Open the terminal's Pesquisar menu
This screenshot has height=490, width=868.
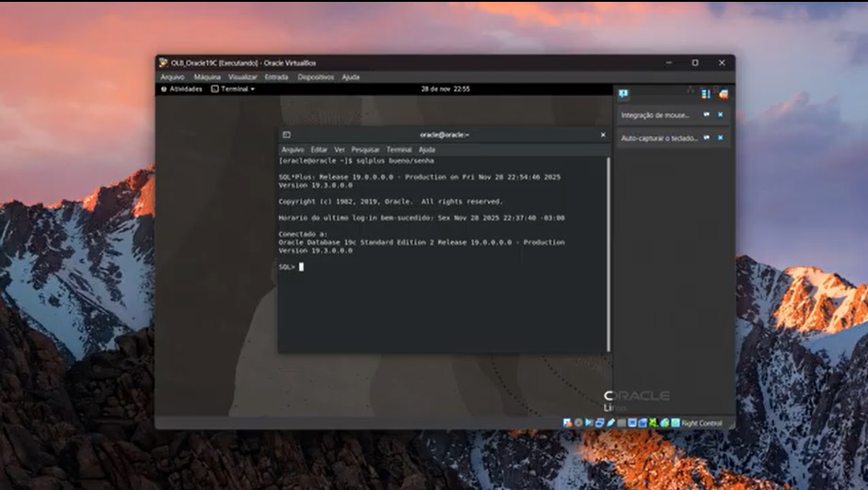(x=365, y=149)
